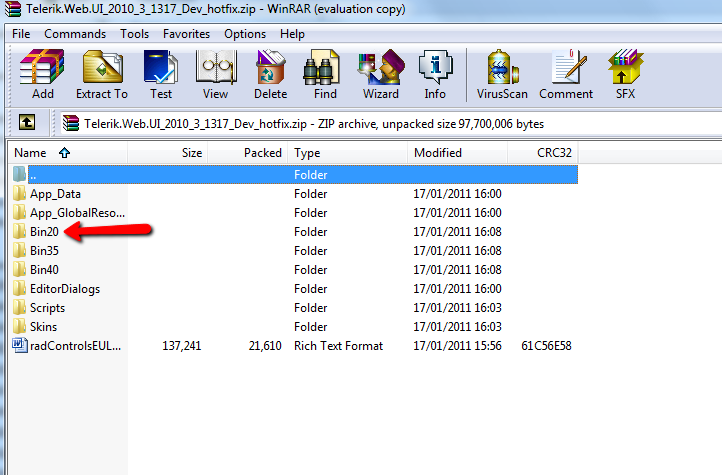Select the Bin35 folder icon

[19, 250]
